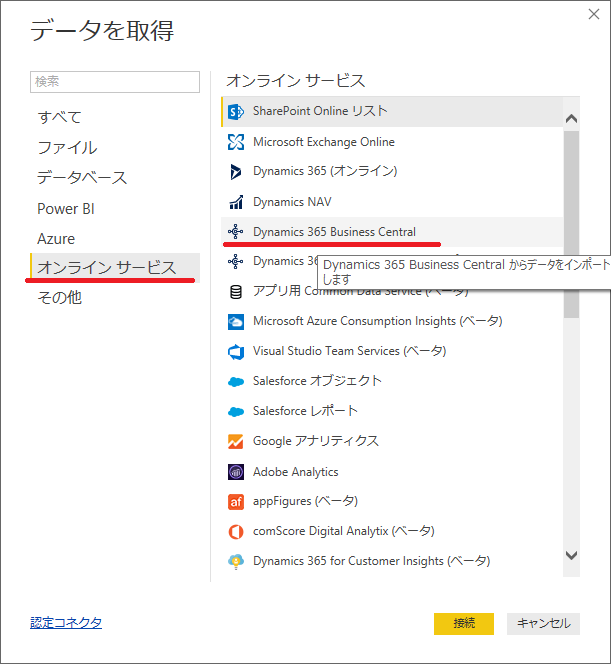Click the scrollbar down arrow
Image resolution: width=611 pixels, height=664 pixels.
pos(571,555)
